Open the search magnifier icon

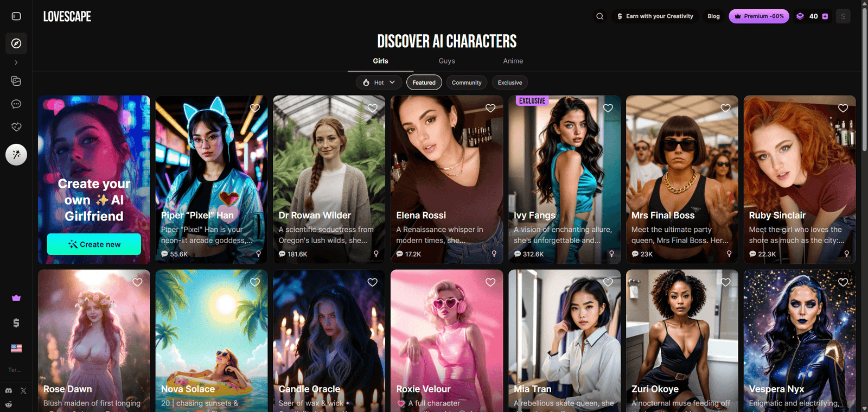tap(599, 16)
